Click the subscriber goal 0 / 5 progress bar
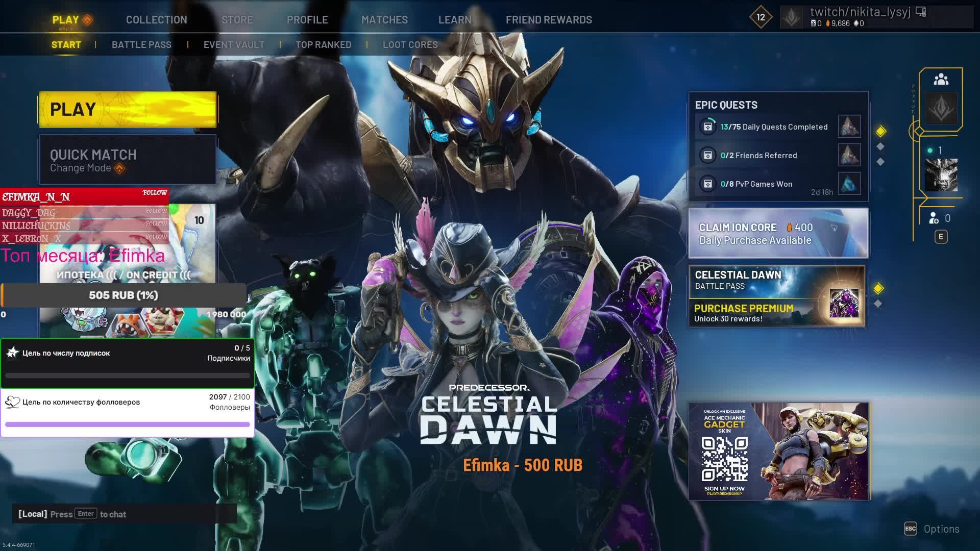980x551 pixels. tap(128, 375)
